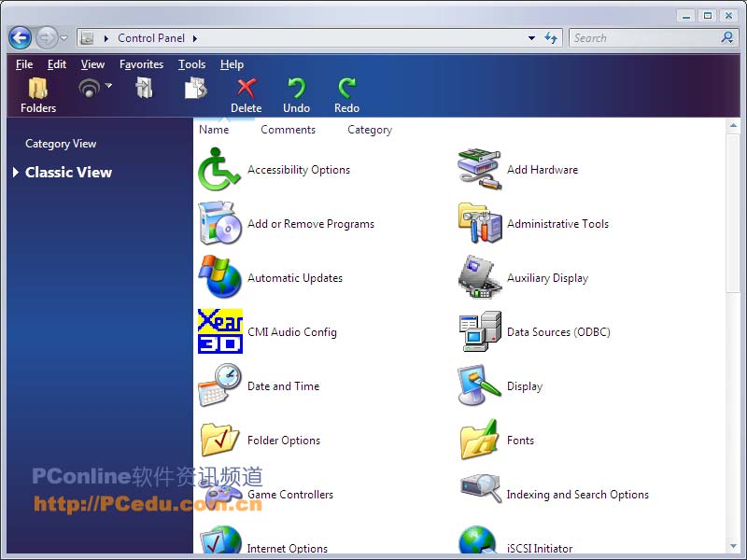Launch Add or Remove Programs icon
747x560 pixels.
tap(220, 223)
